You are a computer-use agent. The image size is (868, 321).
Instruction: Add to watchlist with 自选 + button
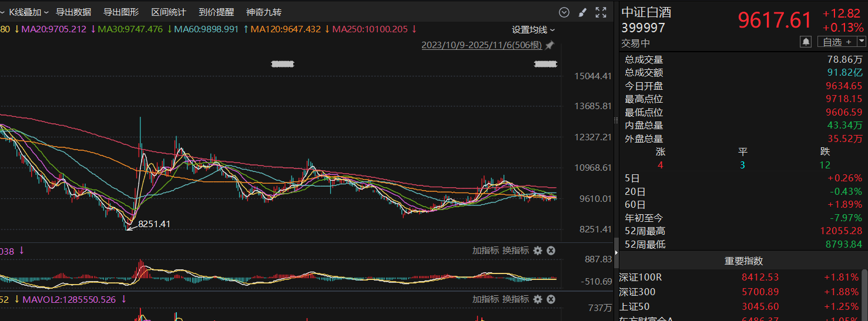pos(837,41)
